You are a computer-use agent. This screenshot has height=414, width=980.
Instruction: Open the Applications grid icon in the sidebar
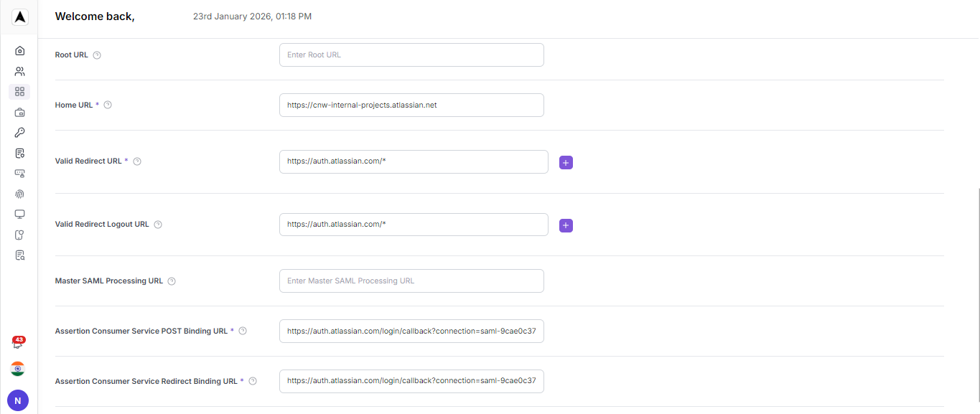click(x=19, y=91)
